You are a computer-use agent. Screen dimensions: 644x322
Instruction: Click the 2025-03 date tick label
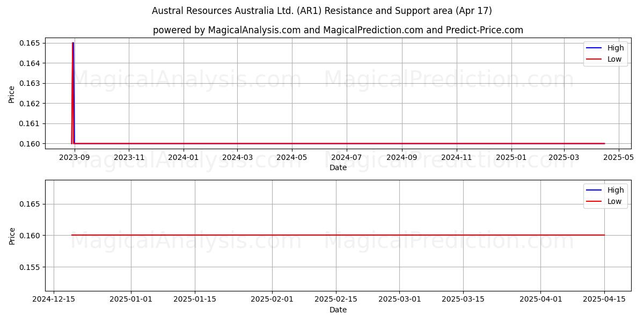coord(564,157)
